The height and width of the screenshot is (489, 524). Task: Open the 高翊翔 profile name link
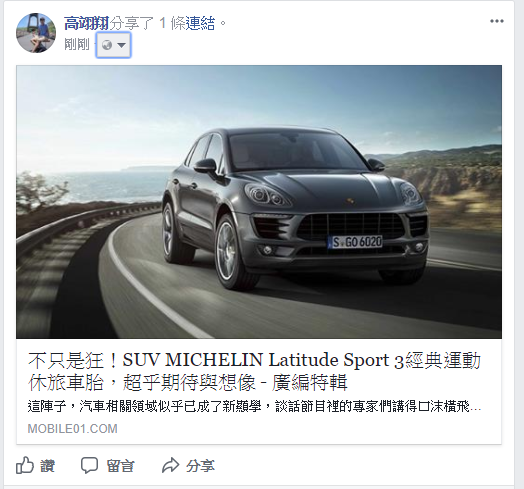click(x=86, y=23)
